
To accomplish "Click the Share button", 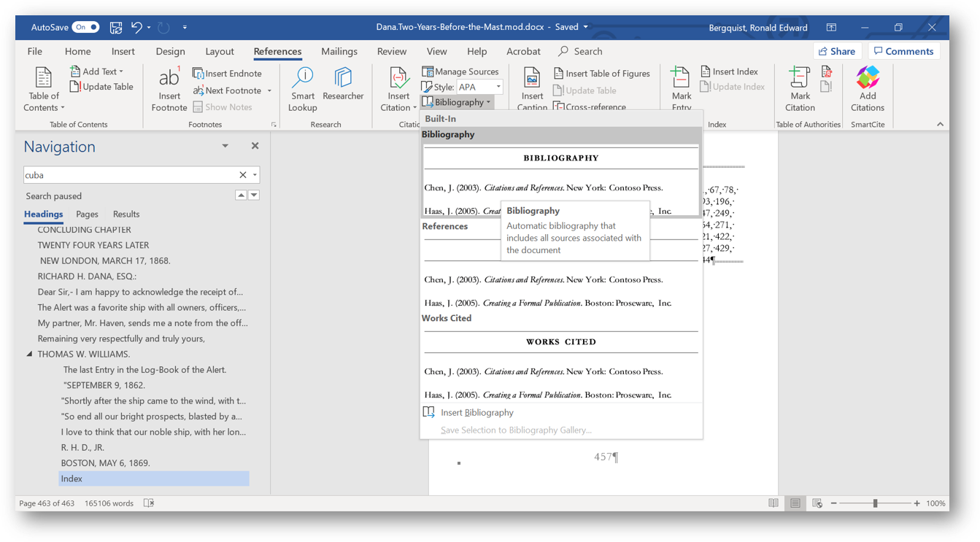I will [837, 52].
